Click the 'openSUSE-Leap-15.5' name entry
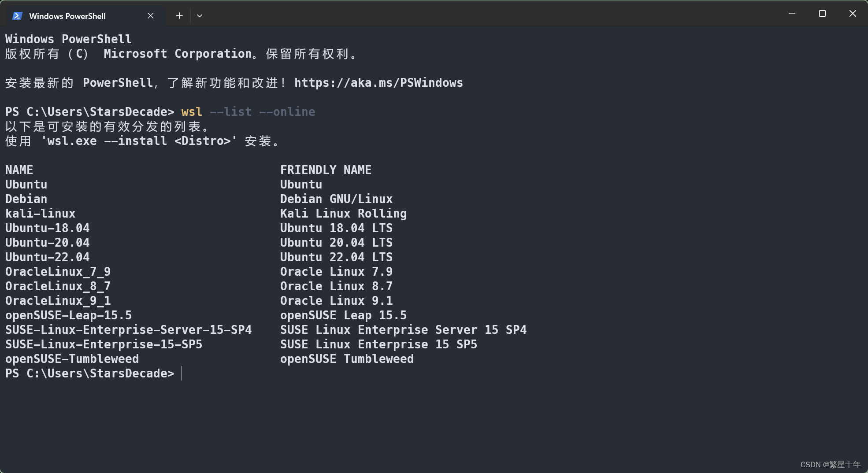 69,315
